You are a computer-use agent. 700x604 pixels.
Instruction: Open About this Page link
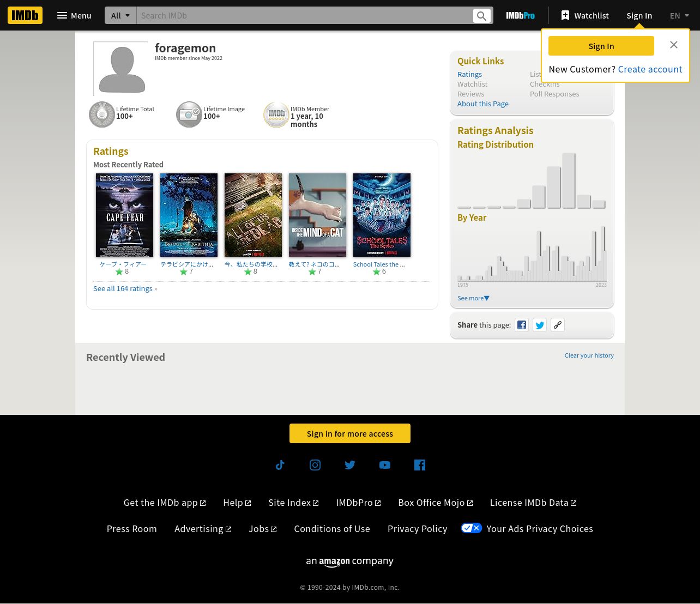[x=483, y=104]
